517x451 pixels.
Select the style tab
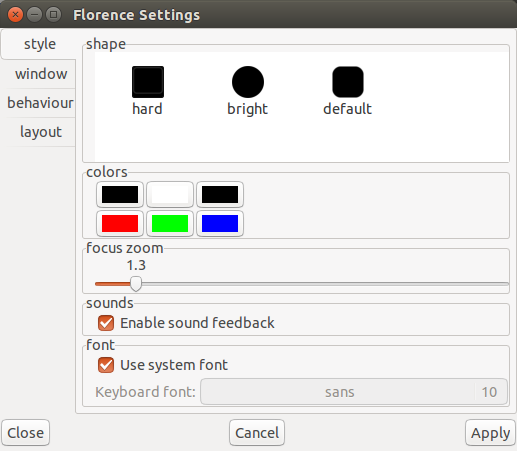pos(40,44)
